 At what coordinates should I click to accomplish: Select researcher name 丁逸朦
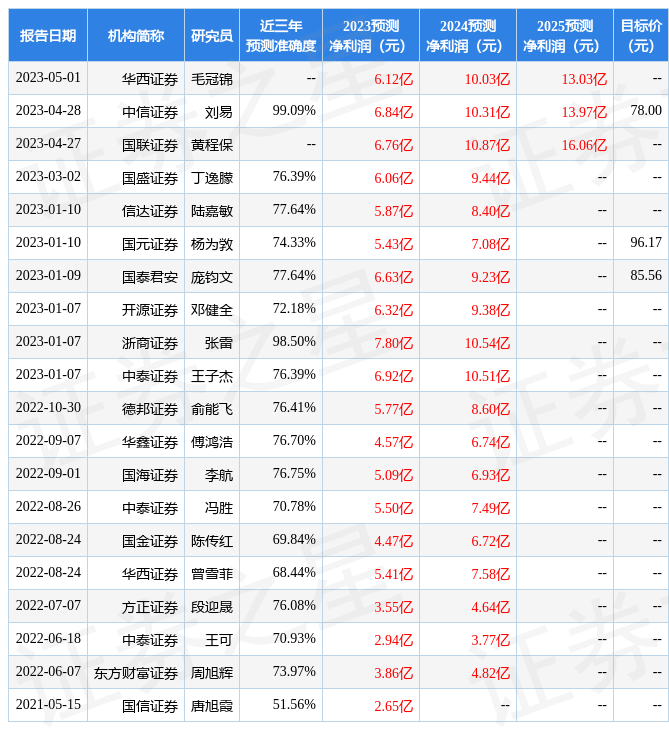click(x=212, y=178)
